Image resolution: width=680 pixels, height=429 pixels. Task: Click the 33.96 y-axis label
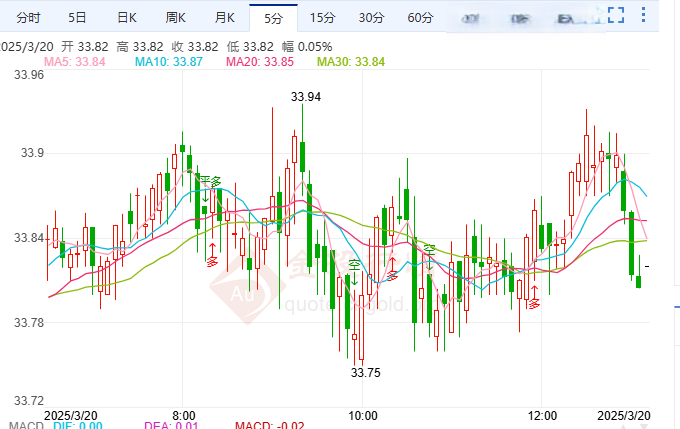pos(29,75)
